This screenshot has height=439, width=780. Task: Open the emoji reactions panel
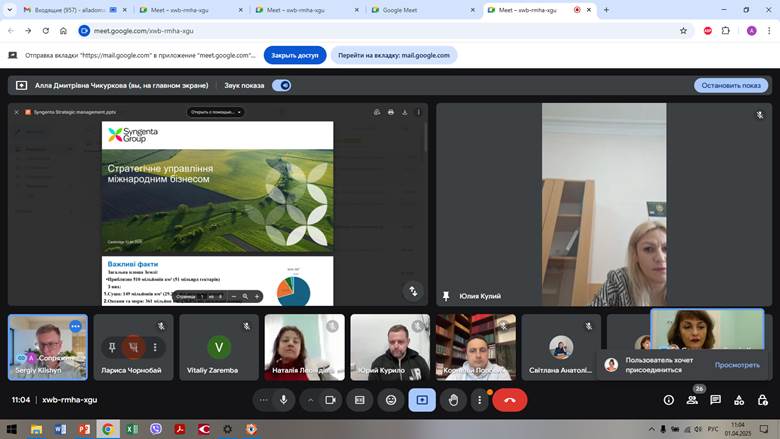(x=391, y=400)
